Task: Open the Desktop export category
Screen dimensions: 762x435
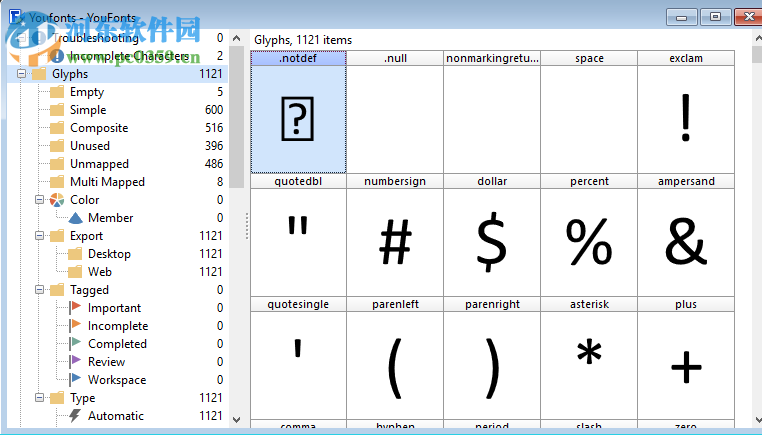Action: (109, 254)
